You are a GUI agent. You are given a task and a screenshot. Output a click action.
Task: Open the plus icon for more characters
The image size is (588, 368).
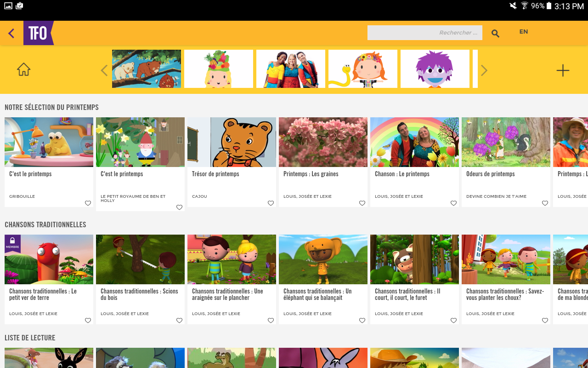(563, 70)
